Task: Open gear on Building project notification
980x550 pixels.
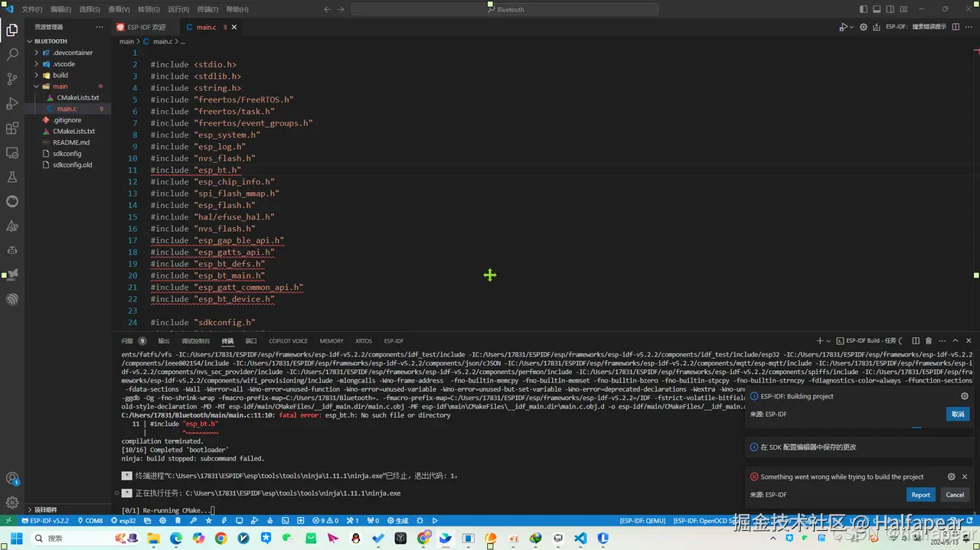Action: [965, 396]
